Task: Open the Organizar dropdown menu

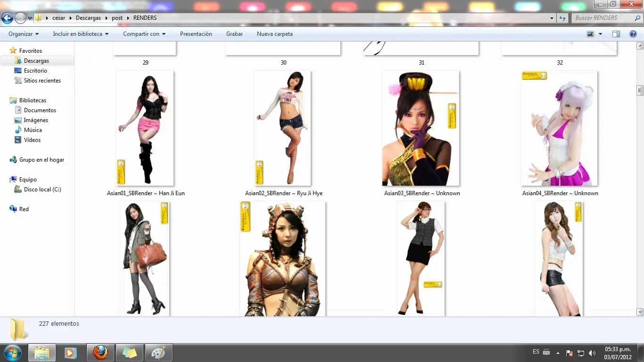Action: click(24, 34)
